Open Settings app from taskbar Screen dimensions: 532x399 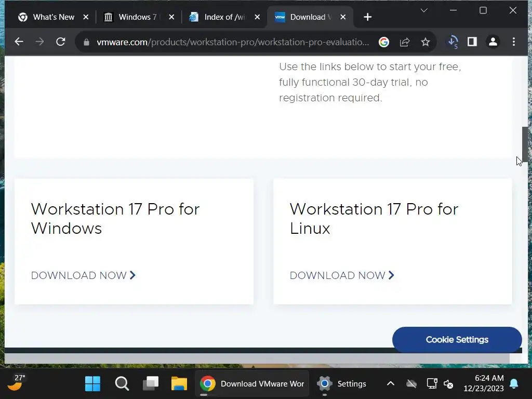pos(342,384)
